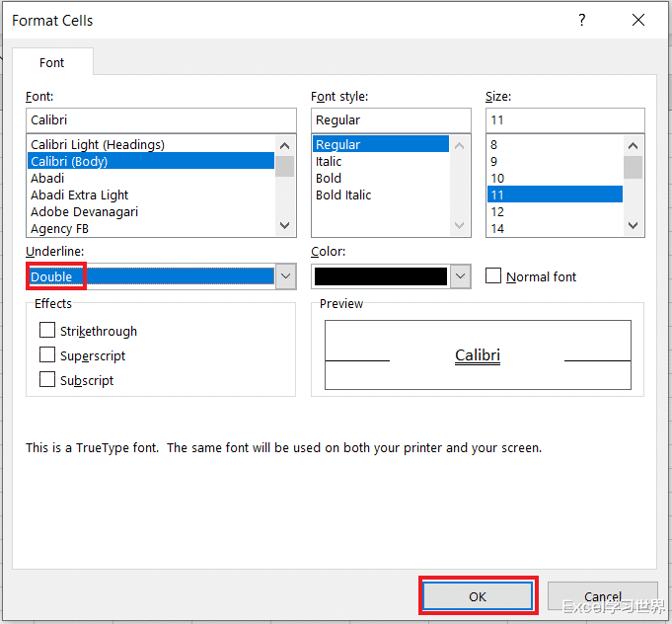Check the Subscript option
Viewport: 672px width, 624px height.
pyautogui.click(x=47, y=380)
